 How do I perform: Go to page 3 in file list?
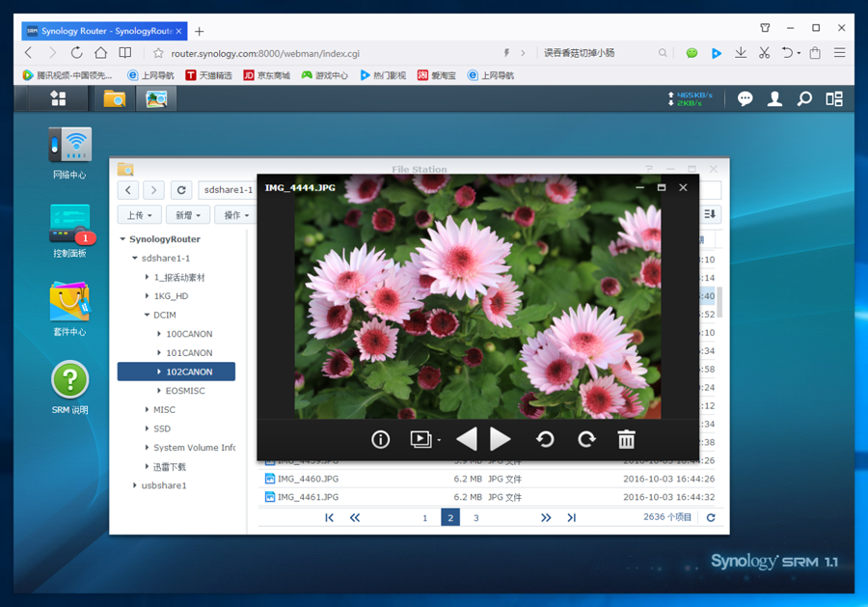click(475, 518)
